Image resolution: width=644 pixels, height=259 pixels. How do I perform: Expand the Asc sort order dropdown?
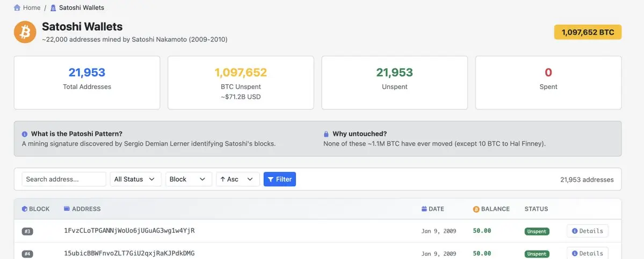point(237,179)
